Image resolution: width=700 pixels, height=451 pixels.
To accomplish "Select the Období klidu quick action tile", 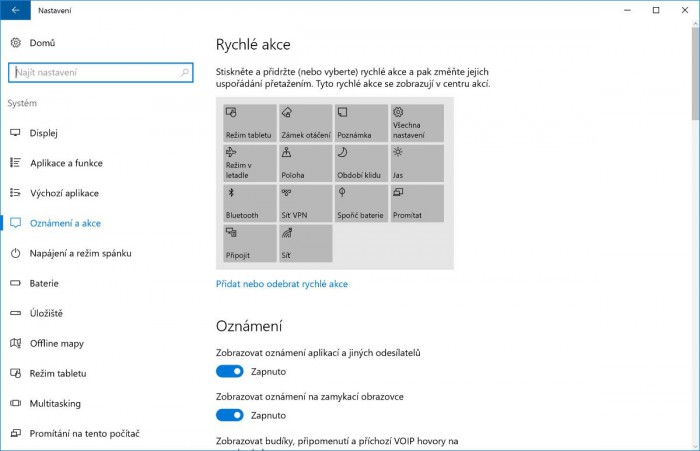I will point(360,163).
